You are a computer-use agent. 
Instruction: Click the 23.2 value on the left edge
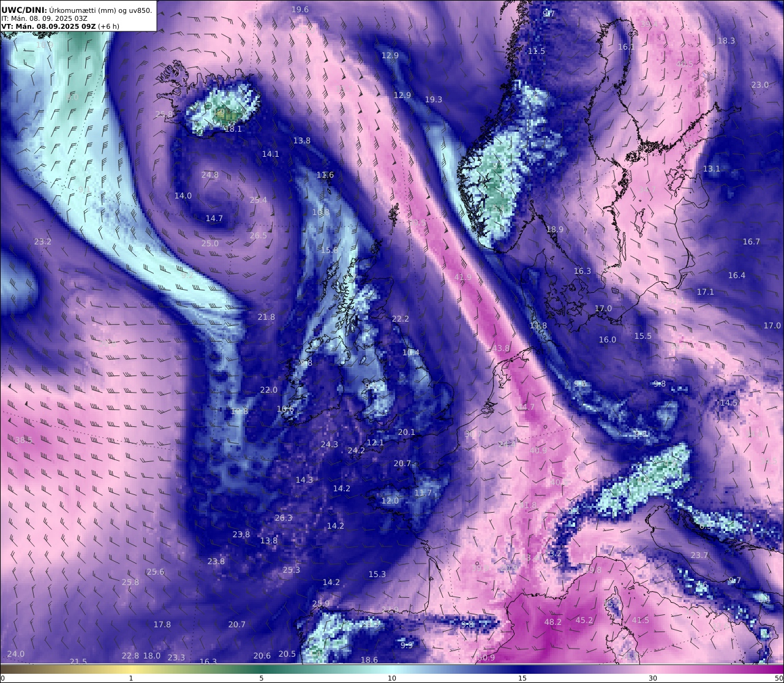click(x=42, y=241)
